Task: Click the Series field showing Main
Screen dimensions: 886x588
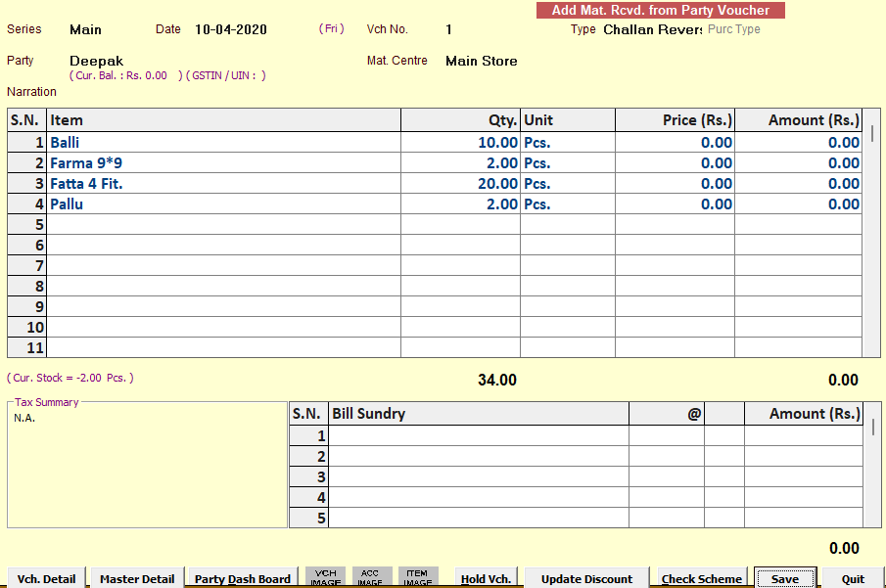Action: click(x=86, y=29)
